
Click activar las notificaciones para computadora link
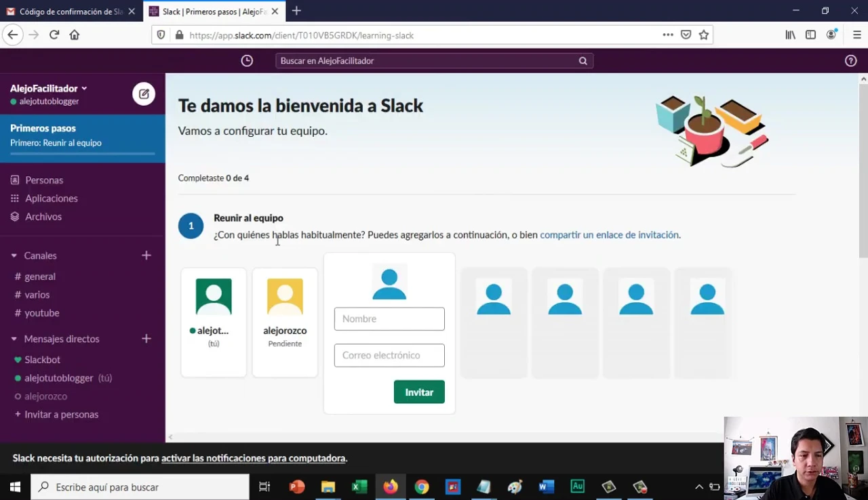[254, 459]
